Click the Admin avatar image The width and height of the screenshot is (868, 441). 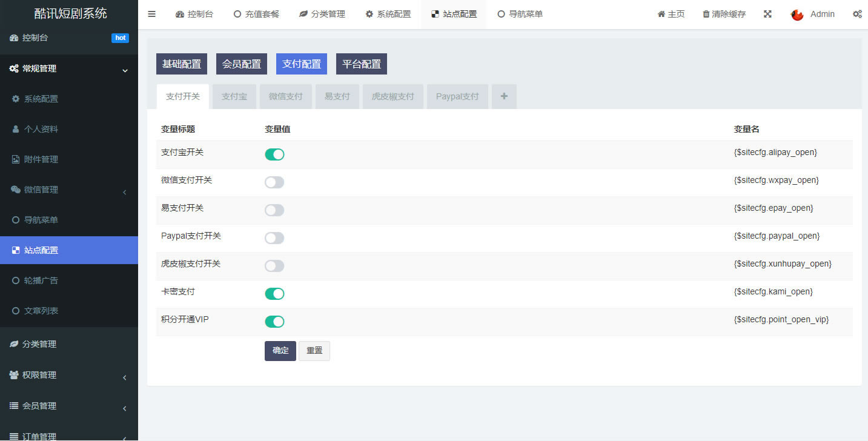click(797, 14)
